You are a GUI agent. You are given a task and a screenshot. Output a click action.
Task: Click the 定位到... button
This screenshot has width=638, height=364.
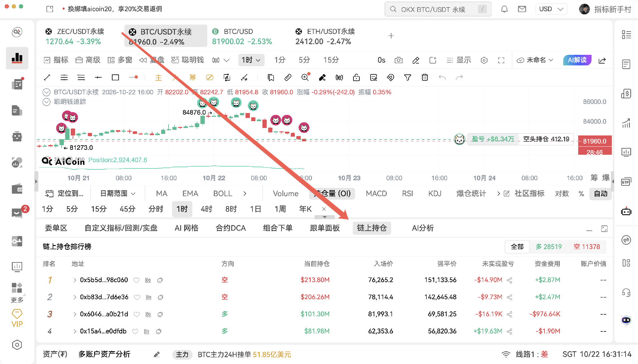(x=65, y=194)
